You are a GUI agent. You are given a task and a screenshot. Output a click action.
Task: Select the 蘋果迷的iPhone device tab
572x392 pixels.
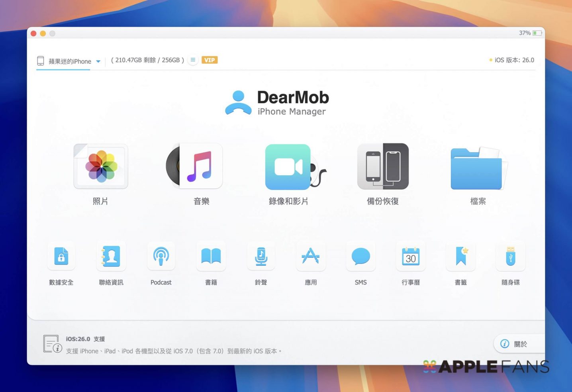coord(70,61)
